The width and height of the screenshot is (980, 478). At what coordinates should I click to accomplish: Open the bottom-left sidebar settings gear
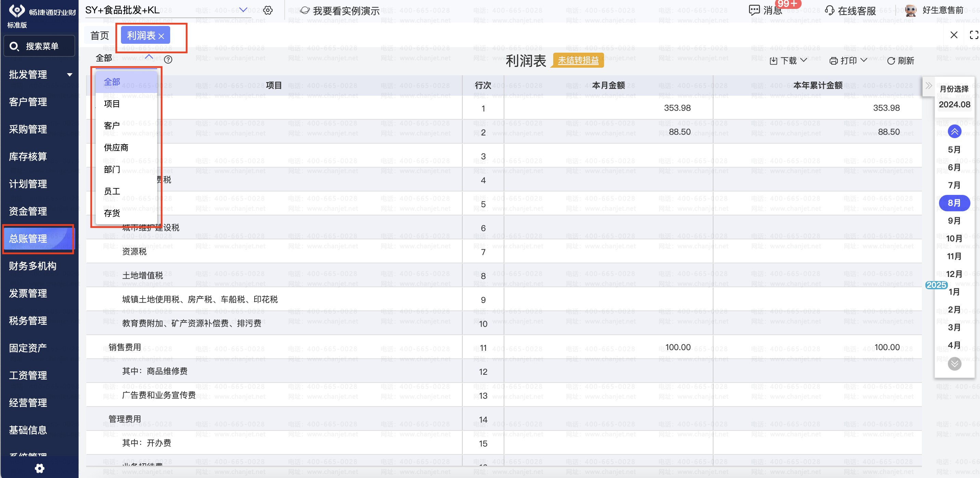point(40,468)
